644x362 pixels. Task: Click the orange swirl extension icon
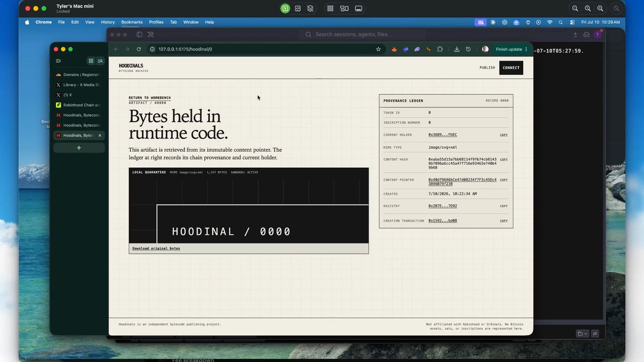(x=428, y=49)
